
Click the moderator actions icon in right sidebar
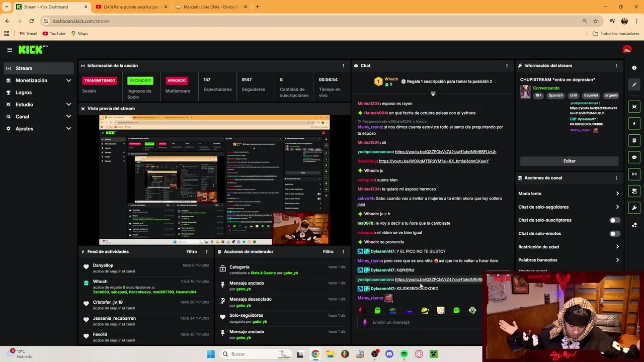click(634, 191)
